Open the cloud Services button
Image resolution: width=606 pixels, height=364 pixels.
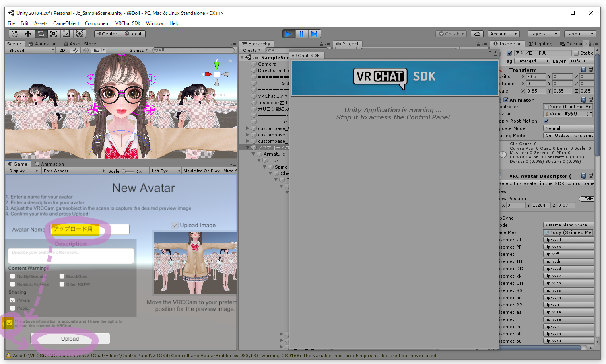[x=477, y=34]
